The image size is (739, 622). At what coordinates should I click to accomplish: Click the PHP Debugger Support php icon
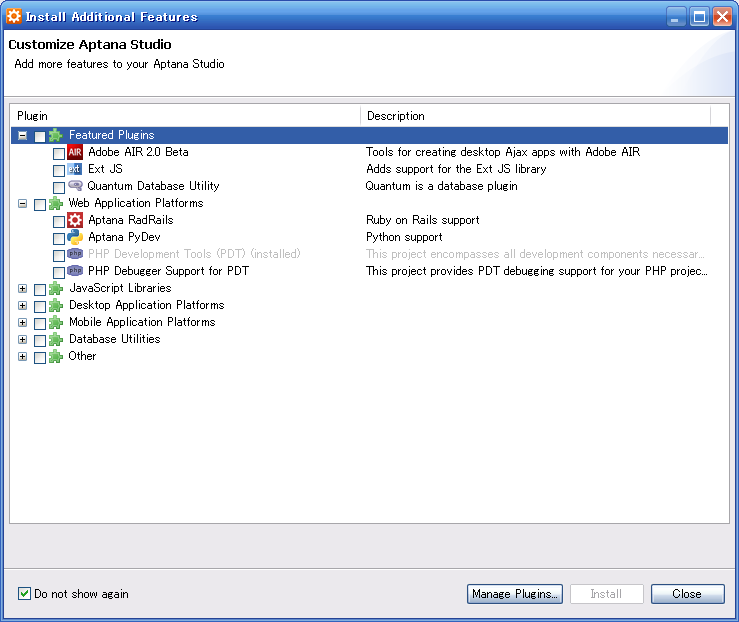tap(75, 270)
